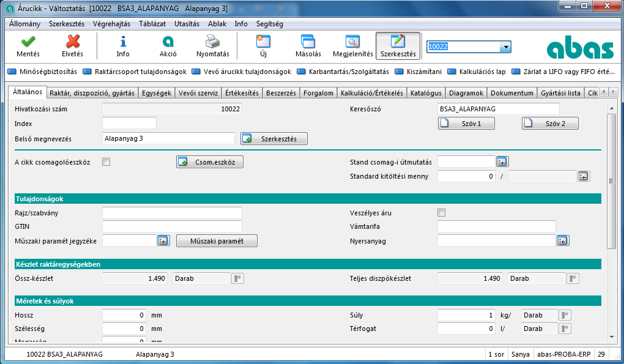Click the unit icon beside Térfogat Darab
Image resolution: width=624 pixels, height=364 pixels.
(x=565, y=329)
